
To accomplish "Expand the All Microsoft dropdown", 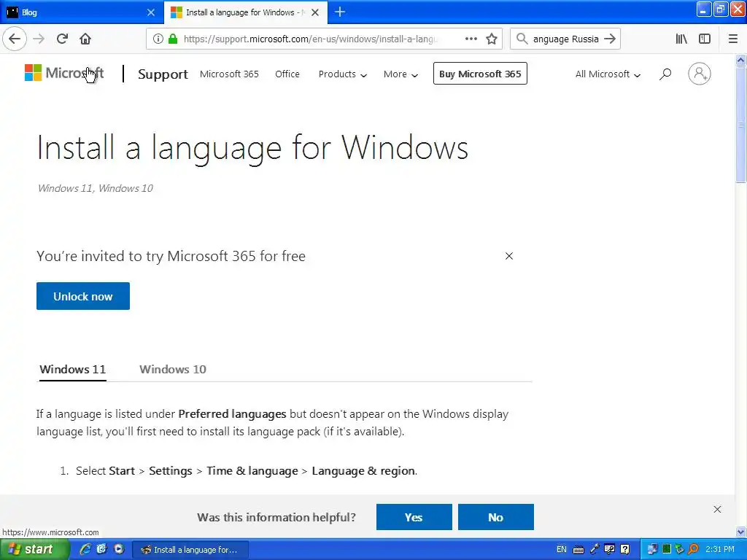I will click(x=608, y=74).
